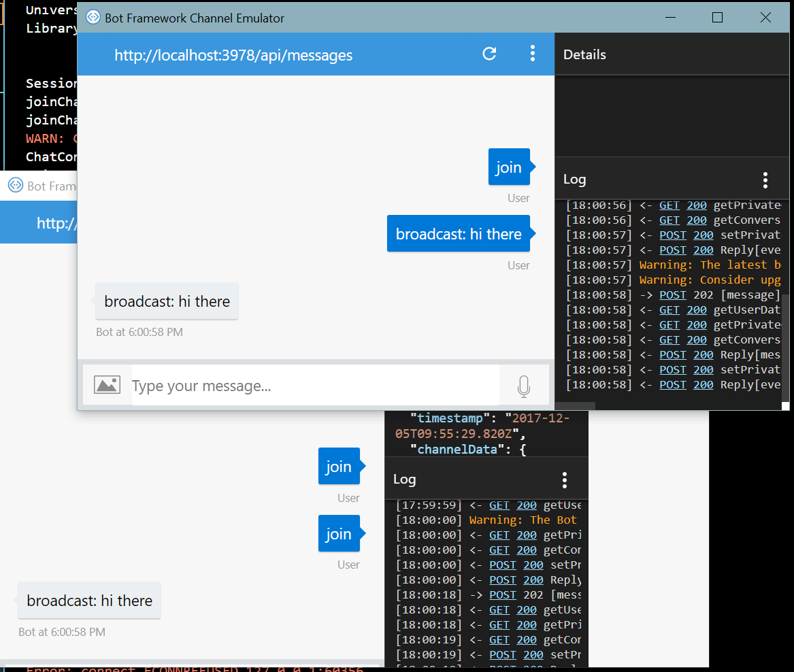Click GET link in back window 18:00:19 getCor row
The width and height of the screenshot is (794, 672).
(x=499, y=640)
